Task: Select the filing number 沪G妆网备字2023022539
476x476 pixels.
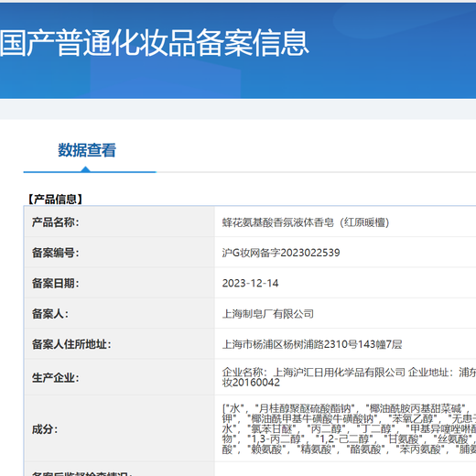Action: (x=281, y=253)
